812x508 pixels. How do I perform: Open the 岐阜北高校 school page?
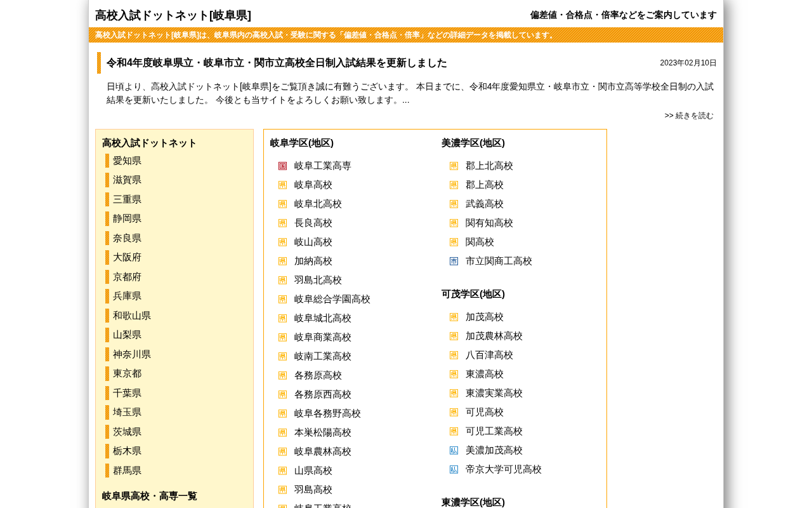coord(318,204)
